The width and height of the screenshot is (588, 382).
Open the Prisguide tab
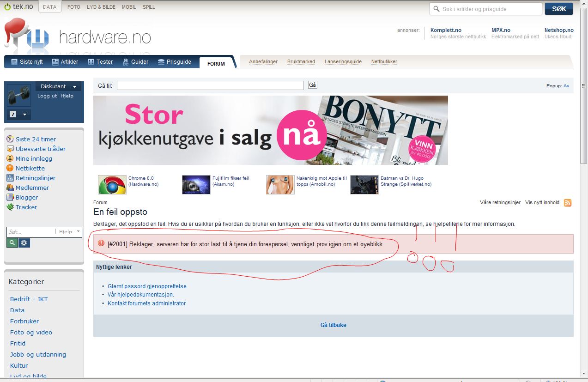174,62
